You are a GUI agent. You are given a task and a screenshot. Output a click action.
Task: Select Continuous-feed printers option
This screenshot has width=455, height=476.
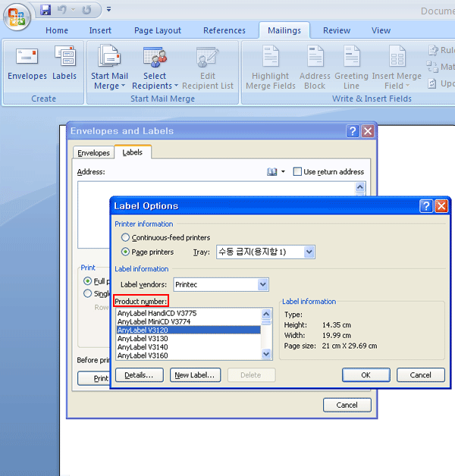tap(125, 237)
